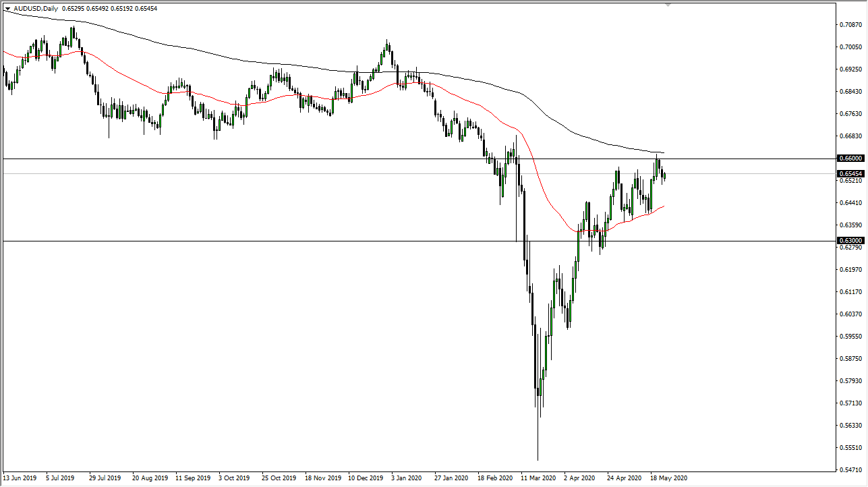Viewport: 868px width, 487px height.
Task: Click the 0.57930 price scale label
Action: coord(850,381)
